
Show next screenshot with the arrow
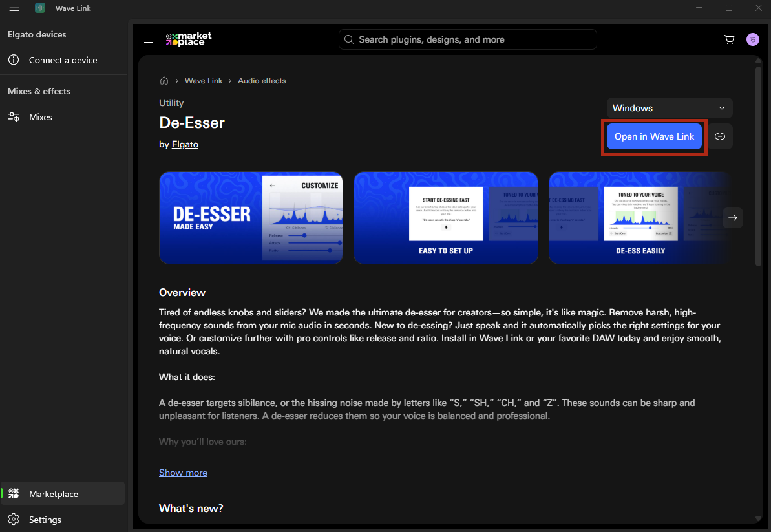(x=733, y=218)
